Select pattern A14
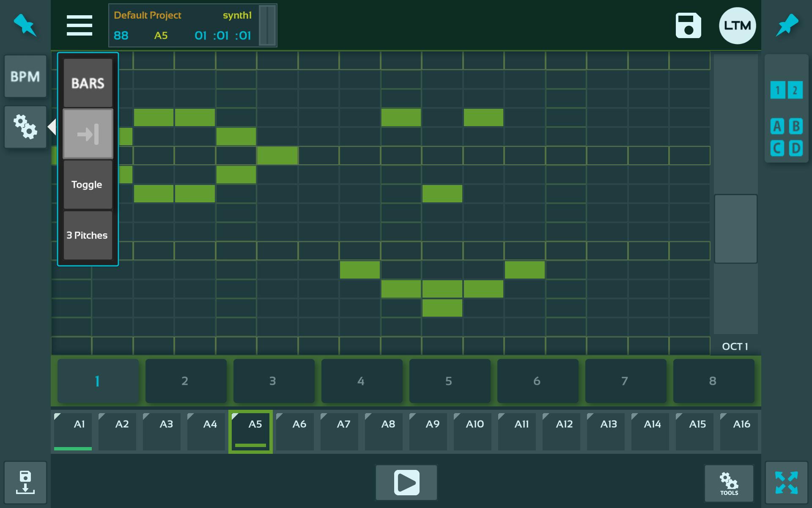Image resolution: width=812 pixels, height=508 pixels. 650,431
